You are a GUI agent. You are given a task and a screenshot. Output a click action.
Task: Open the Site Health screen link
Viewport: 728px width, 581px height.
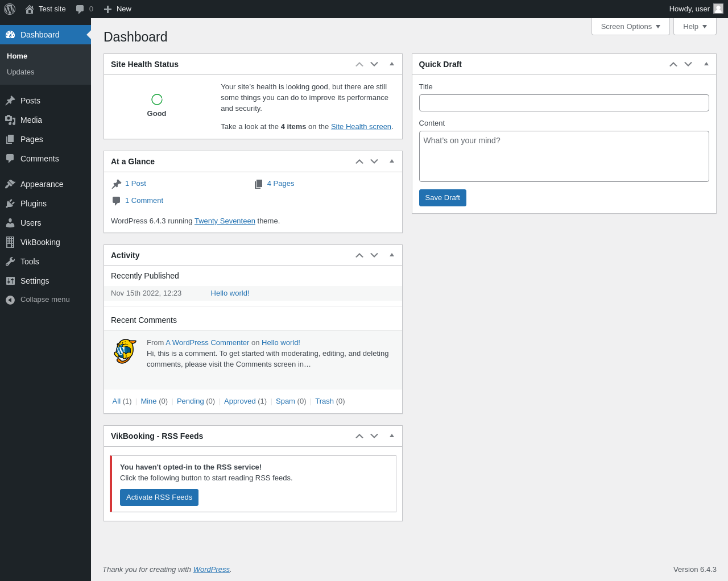(361, 127)
